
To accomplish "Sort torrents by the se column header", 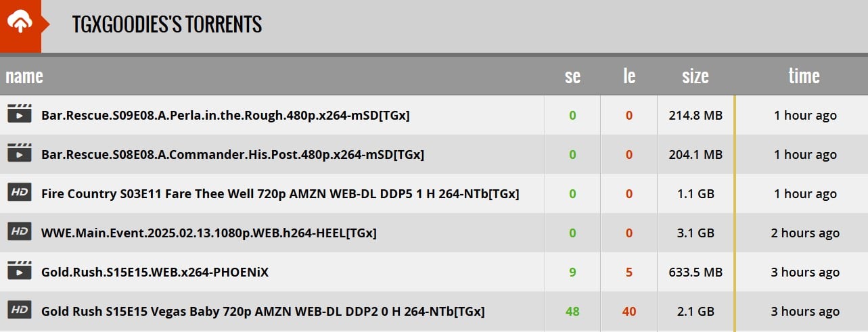I will tap(572, 76).
